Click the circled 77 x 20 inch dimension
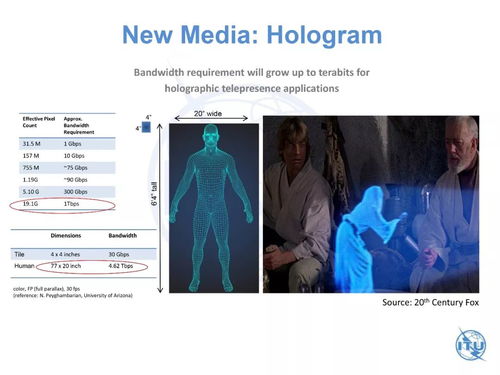Viewport: 500px width, 375px height. (x=66, y=266)
